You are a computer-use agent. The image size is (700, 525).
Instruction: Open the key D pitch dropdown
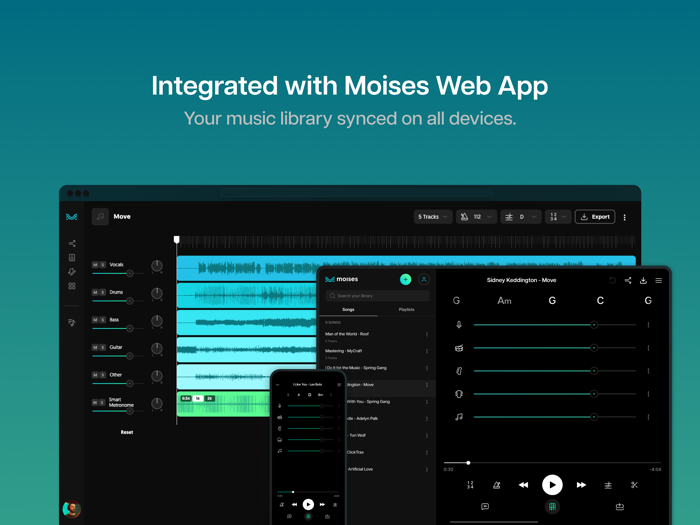pos(521,217)
